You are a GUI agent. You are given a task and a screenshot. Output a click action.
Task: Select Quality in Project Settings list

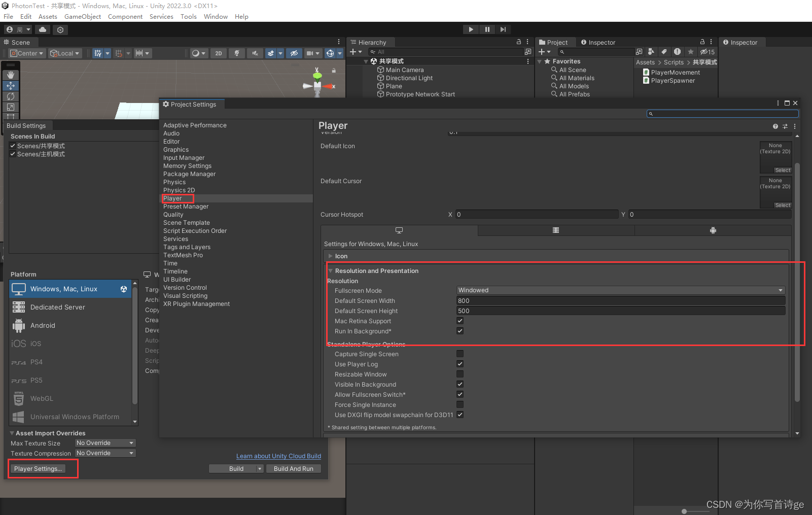tap(173, 215)
